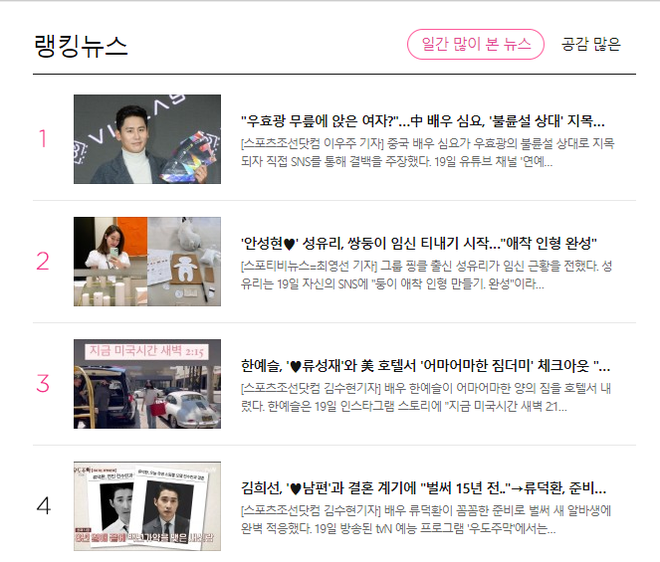This screenshot has width=660, height=562.
Task: Click the pink rank number 3
Action: (43, 384)
